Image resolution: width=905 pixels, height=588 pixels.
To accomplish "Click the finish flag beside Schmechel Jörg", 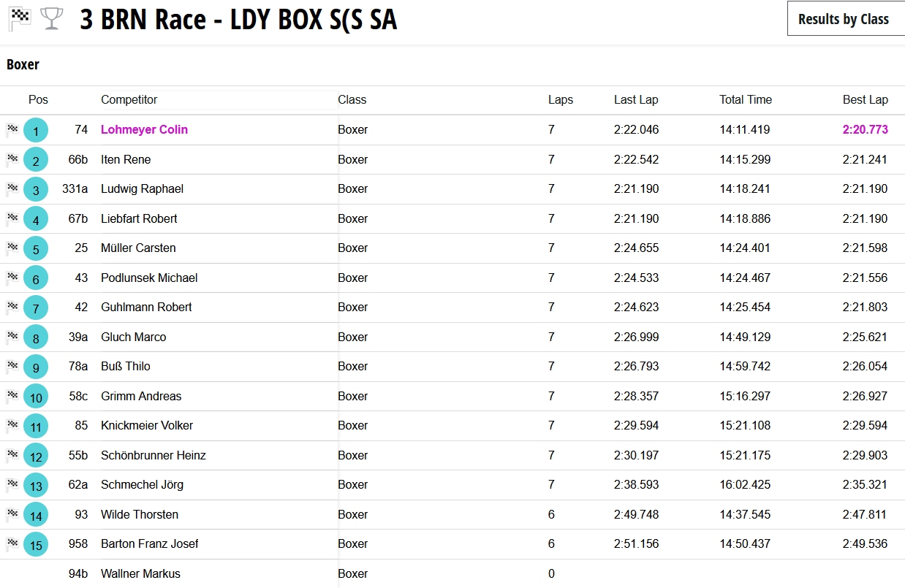I will click(x=12, y=484).
